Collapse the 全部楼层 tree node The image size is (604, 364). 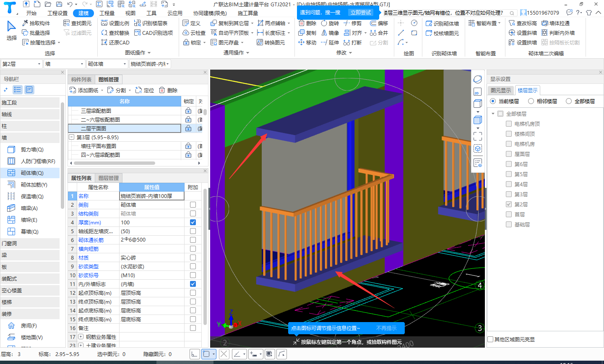(493, 114)
